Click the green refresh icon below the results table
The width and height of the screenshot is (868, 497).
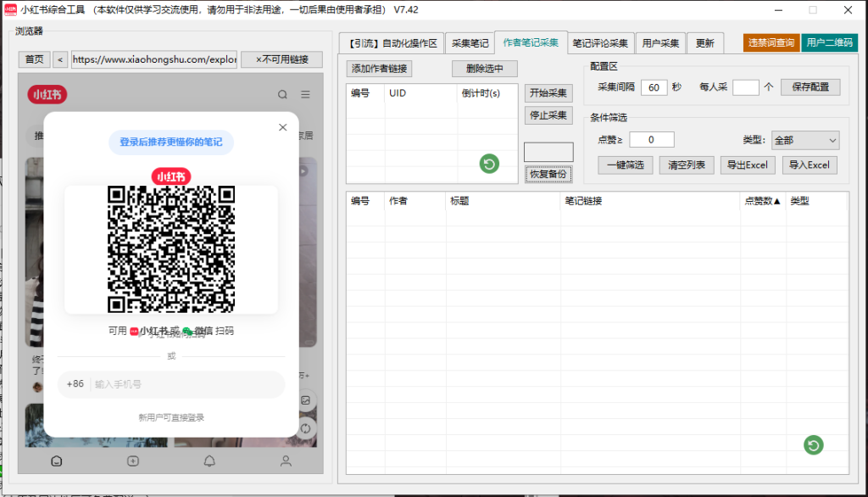[x=813, y=444]
